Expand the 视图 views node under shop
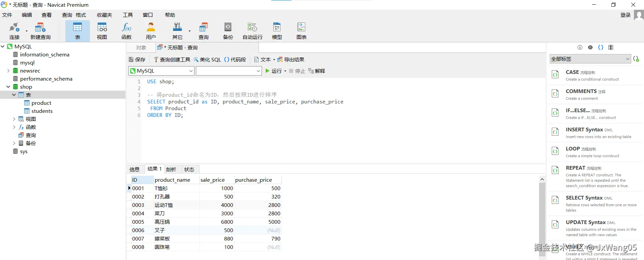This screenshot has width=644, height=260. (x=14, y=119)
